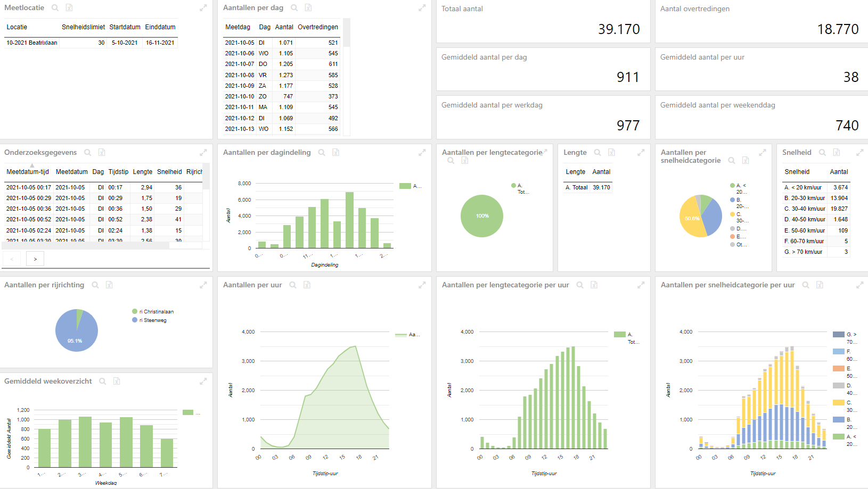This screenshot has width=868, height=489.
Task: Search in the Snelheid table panel
Action: [822, 153]
